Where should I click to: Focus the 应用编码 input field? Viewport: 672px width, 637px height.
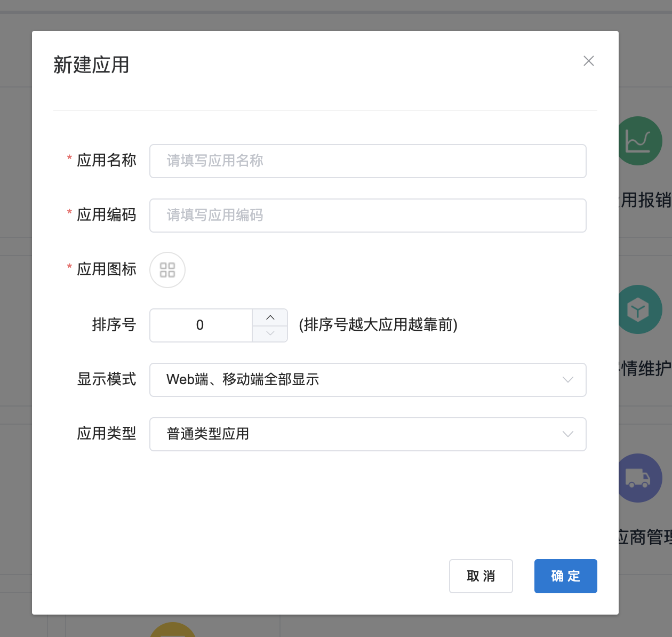point(368,216)
